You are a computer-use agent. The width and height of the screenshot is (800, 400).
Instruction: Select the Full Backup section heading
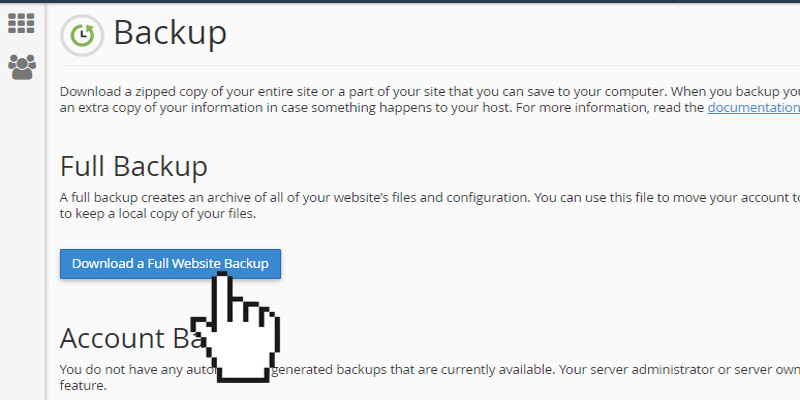click(x=134, y=166)
